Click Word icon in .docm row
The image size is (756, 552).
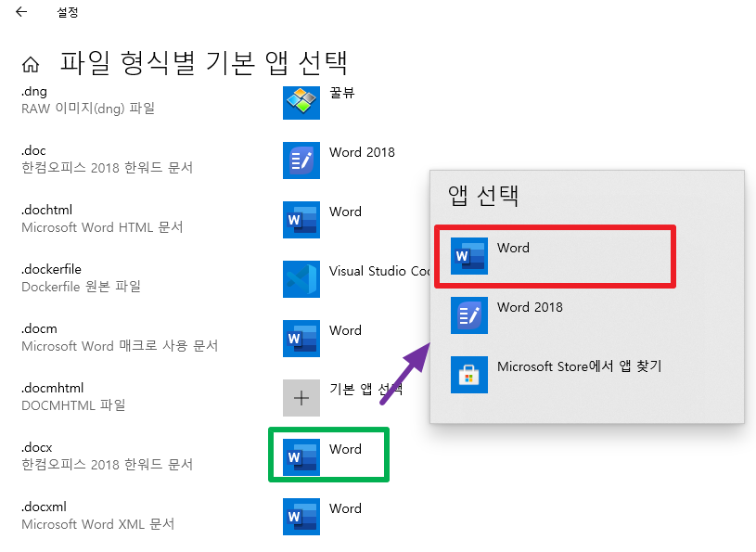click(x=301, y=339)
